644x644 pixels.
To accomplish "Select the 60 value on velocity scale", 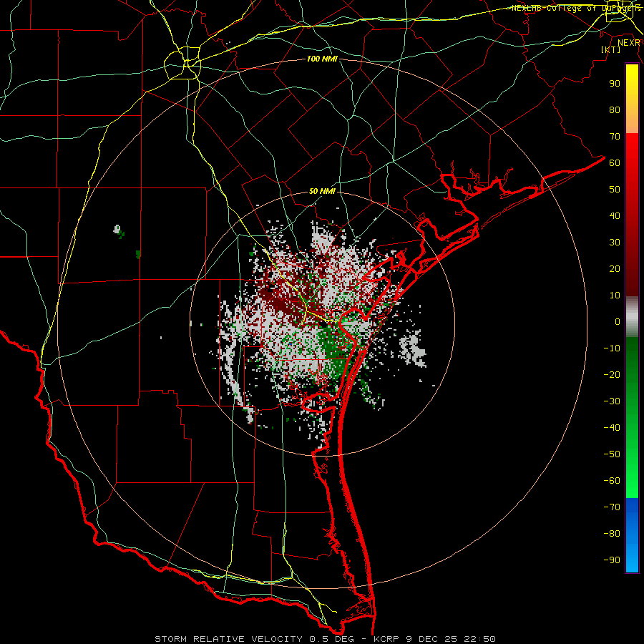I will 615,162.
